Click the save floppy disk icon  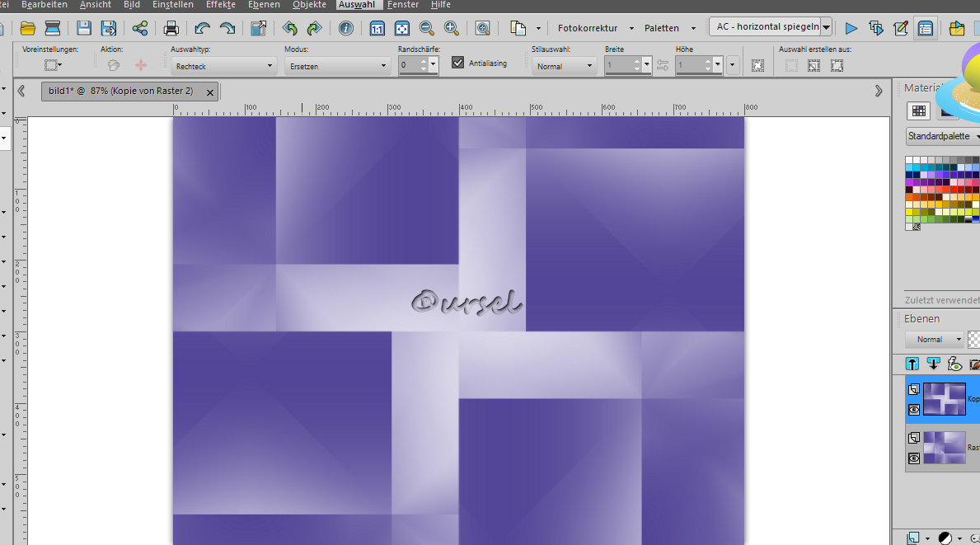pos(84,29)
